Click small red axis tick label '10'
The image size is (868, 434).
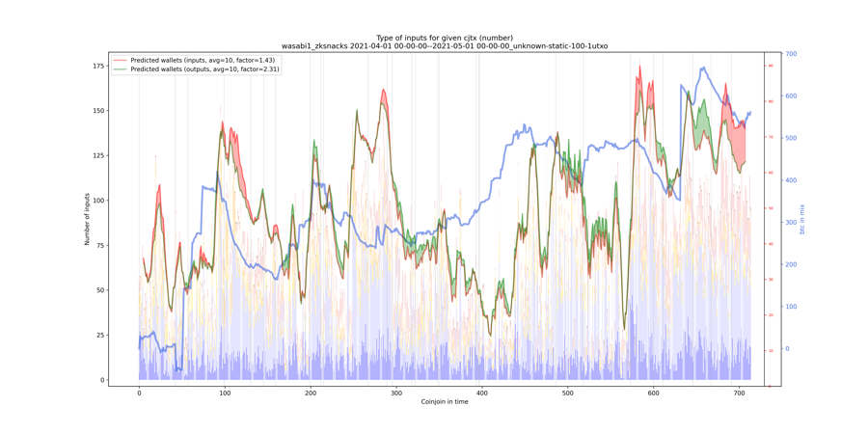770,351
